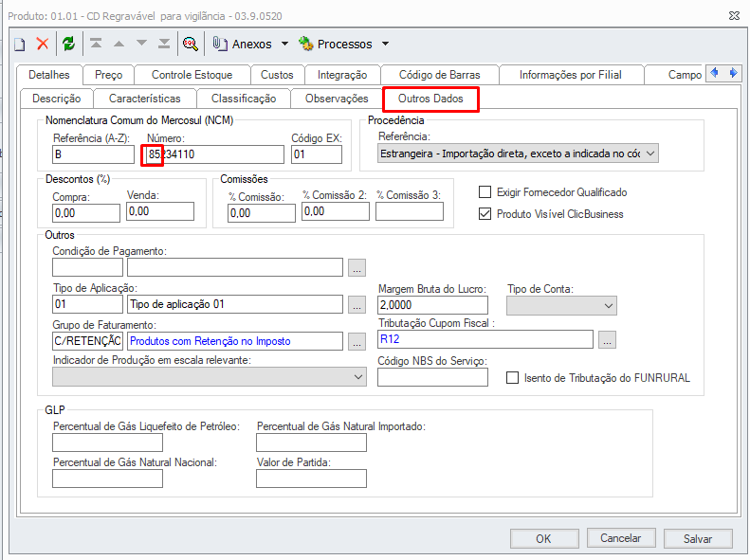Image resolution: width=750 pixels, height=560 pixels.
Task: Select the Outros Dados sub-tab
Action: pyautogui.click(x=430, y=99)
